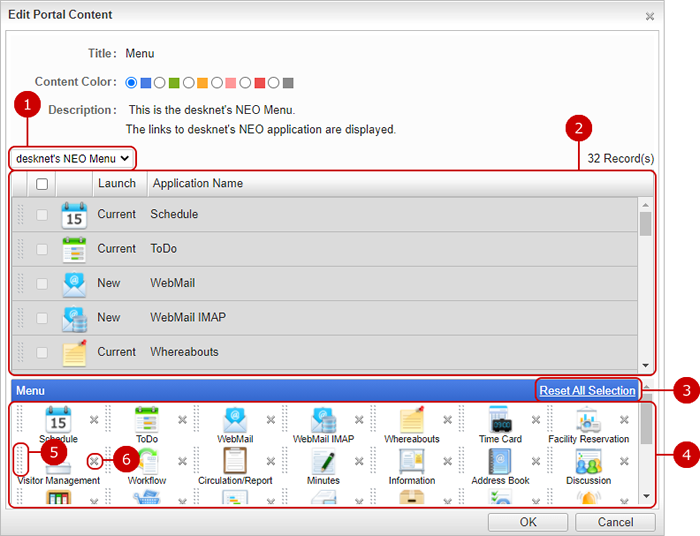Select the Minutes pencil icon

(324, 461)
